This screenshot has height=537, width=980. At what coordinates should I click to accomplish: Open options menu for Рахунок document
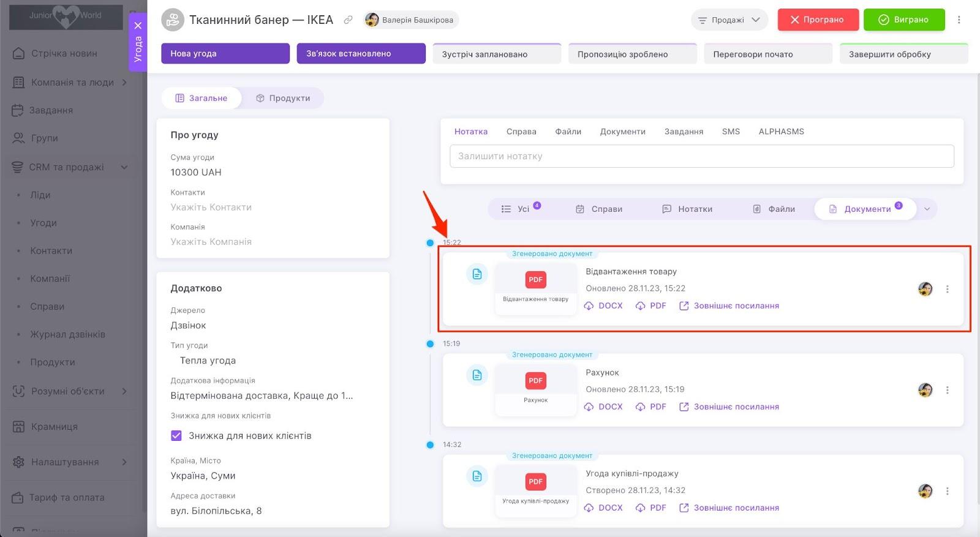click(x=947, y=390)
